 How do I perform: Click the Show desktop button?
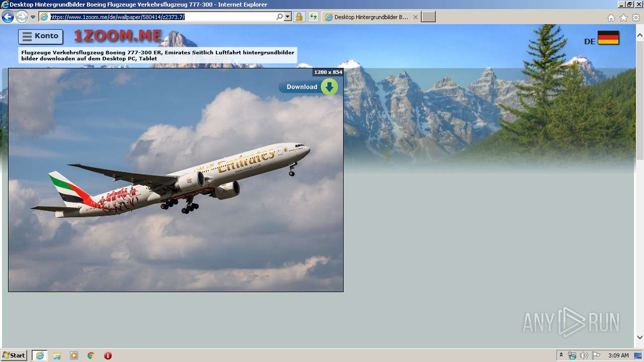638,355
